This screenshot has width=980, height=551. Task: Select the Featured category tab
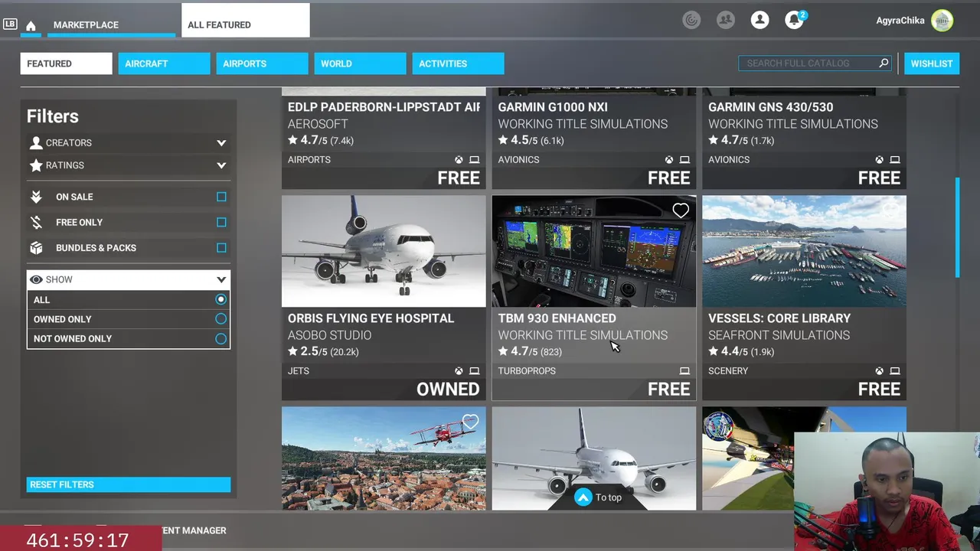point(66,64)
